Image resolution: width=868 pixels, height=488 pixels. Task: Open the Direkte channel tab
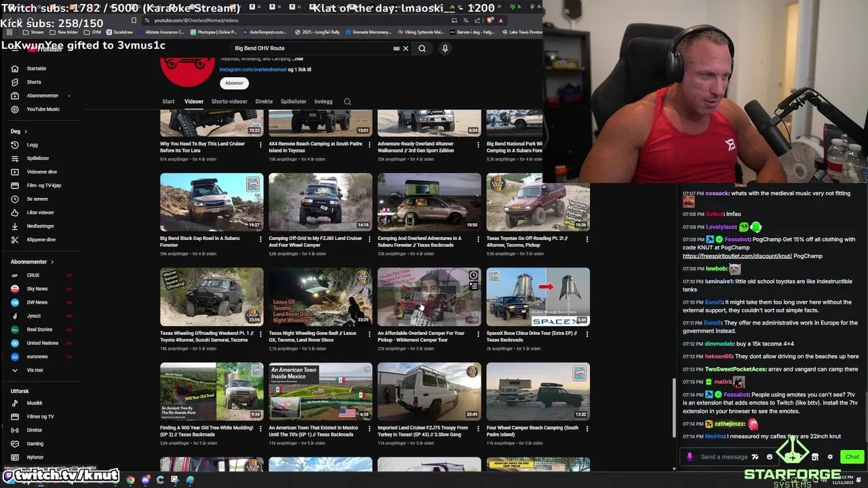click(x=264, y=102)
